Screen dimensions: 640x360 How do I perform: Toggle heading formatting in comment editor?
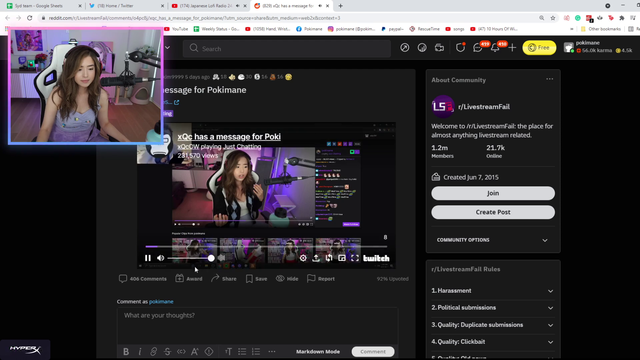pos(229,351)
